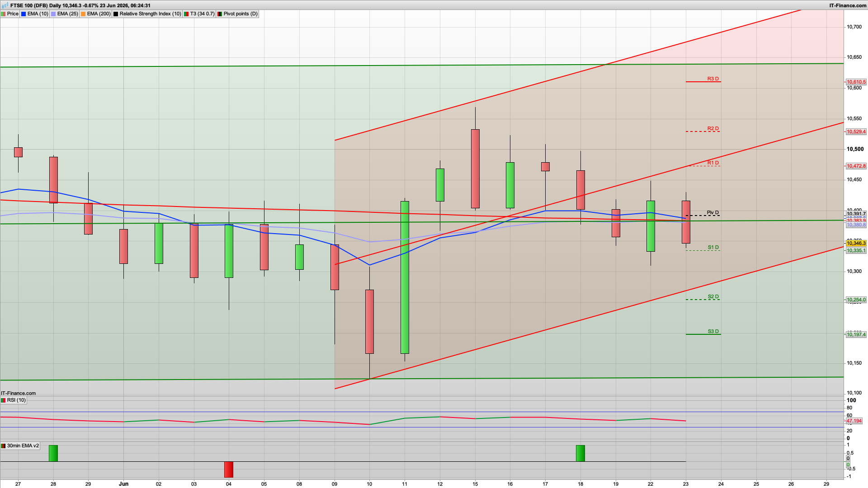The image size is (868, 488).
Task: Select the red candle on June 10
Action: pos(369,322)
